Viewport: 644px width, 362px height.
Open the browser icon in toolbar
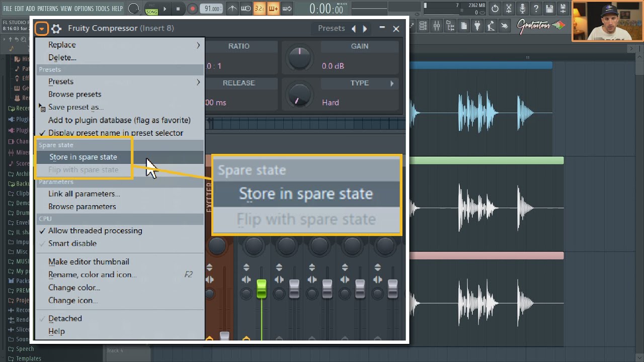pyautogui.click(x=450, y=26)
